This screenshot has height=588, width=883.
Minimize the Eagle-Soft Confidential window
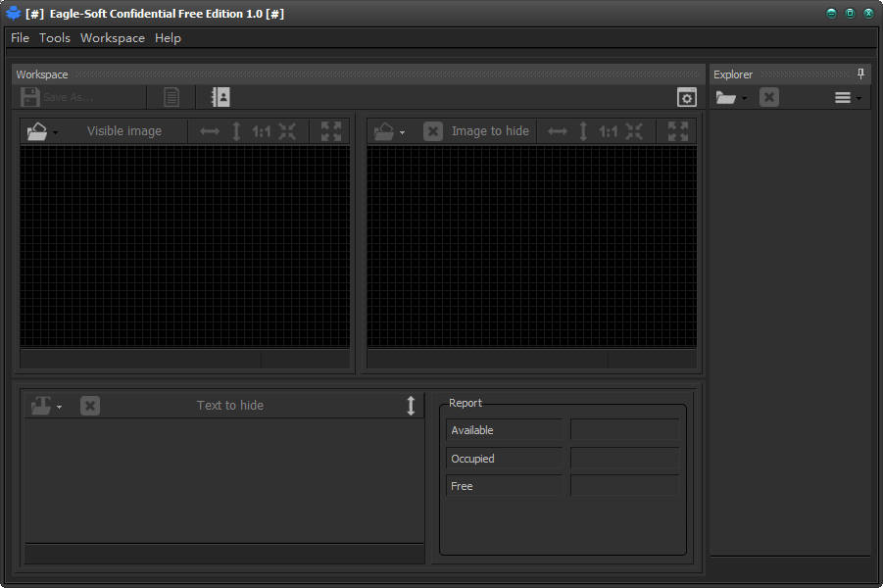(x=831, y=13)
